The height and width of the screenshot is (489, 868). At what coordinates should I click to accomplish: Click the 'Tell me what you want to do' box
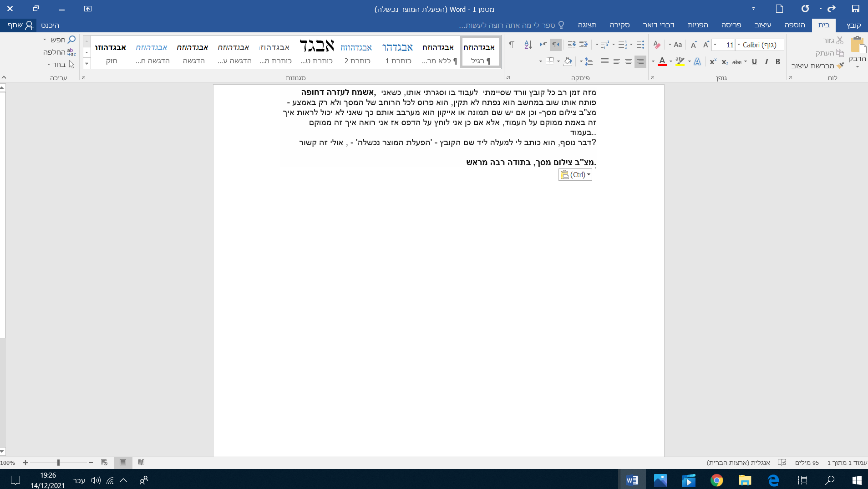coord(512,25)
